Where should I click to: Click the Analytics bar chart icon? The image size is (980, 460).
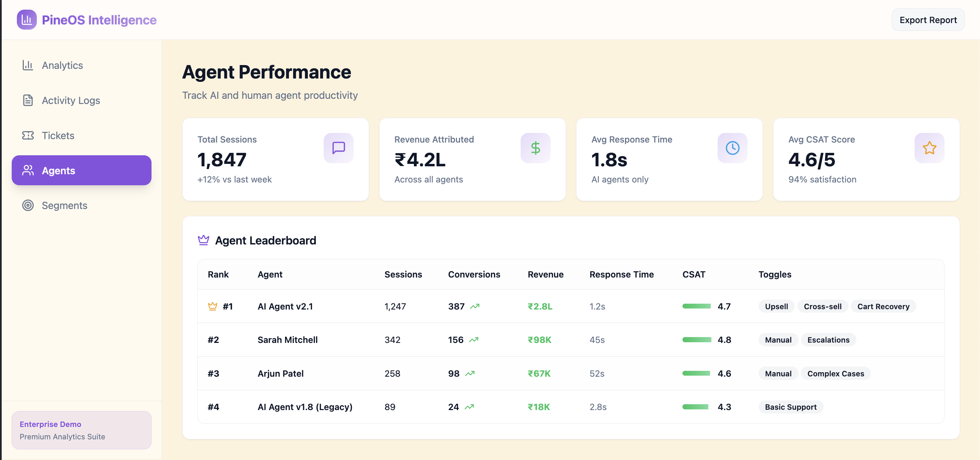28,65
